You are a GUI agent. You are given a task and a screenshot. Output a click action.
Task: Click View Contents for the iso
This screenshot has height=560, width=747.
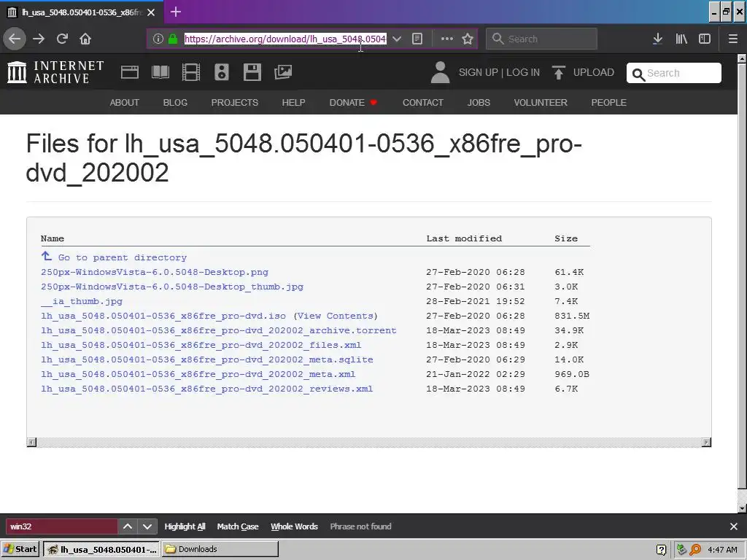point(336,316)
